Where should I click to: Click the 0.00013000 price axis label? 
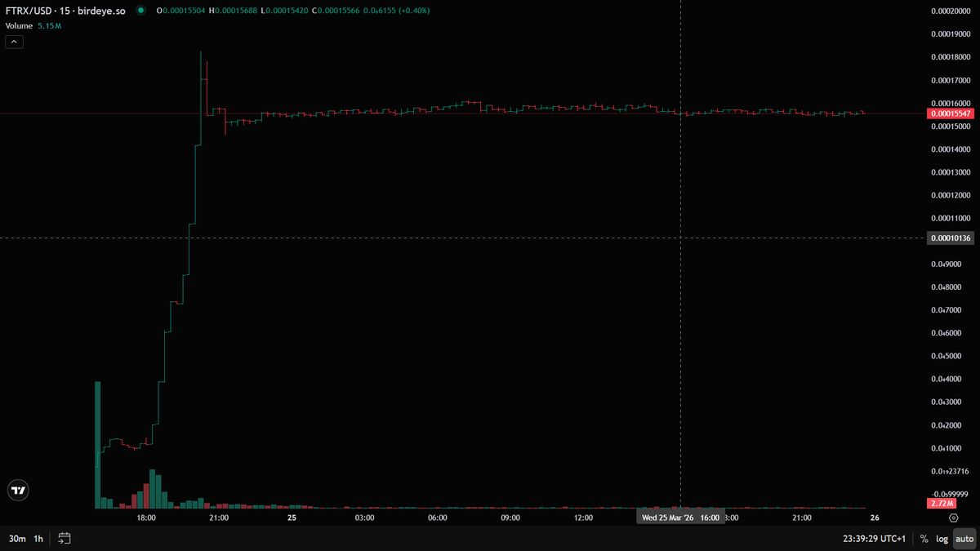[950, 172]
